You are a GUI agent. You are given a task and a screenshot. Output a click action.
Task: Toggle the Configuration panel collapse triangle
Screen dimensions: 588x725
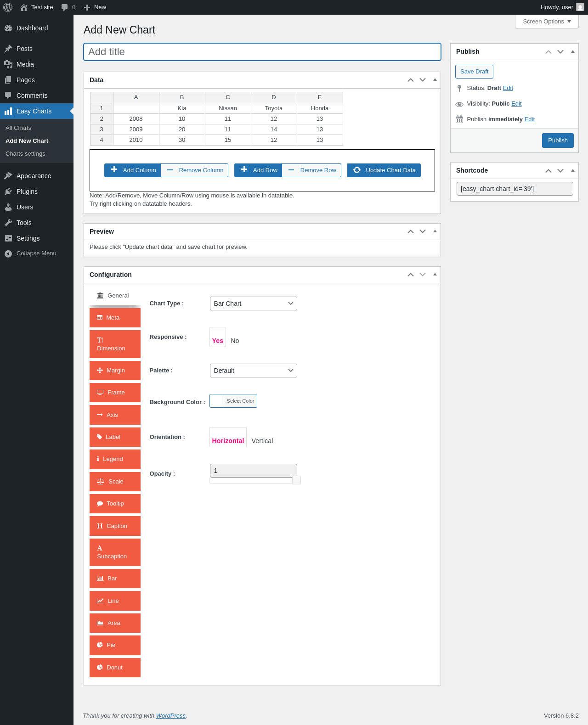point(435,275)
